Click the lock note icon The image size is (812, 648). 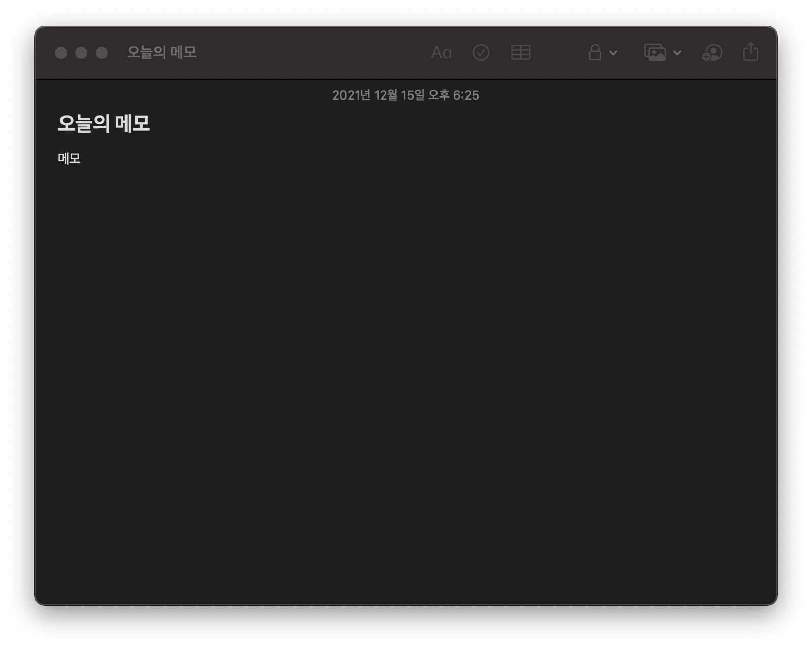[595, 52]
